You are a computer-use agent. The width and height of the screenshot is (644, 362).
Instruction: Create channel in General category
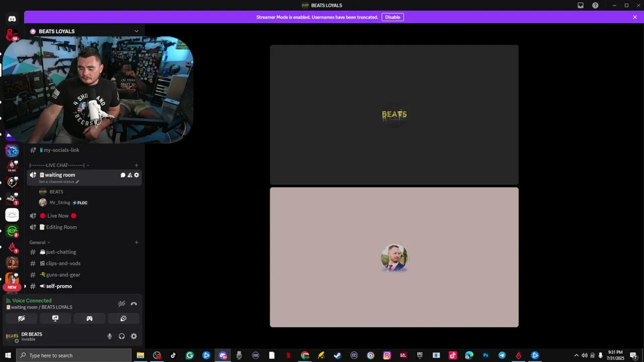click(136, 242)
